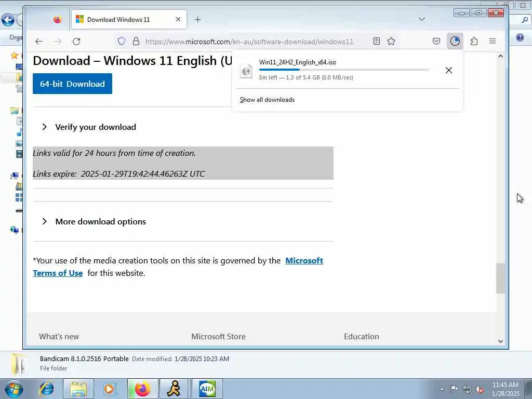532x399 pixels.
Task: Open tracking protection shield icon
Action: click(122, 42)
